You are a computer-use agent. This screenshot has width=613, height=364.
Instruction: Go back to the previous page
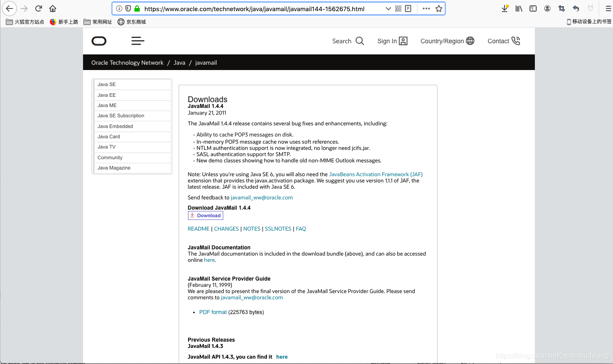click(x=9, y=8)
